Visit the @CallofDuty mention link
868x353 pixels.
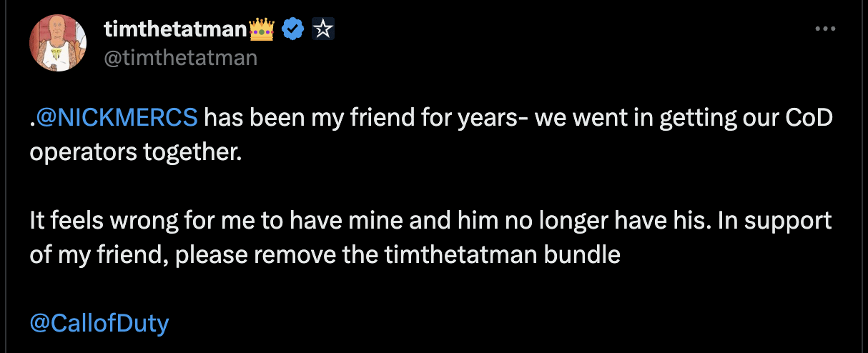(x=99, y=323)
